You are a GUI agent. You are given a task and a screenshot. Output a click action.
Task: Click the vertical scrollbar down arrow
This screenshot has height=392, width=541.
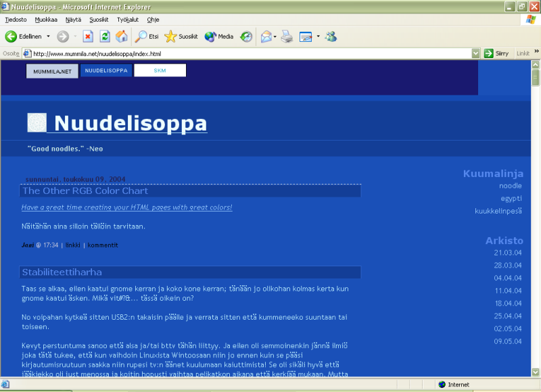[x=536, y=372]
